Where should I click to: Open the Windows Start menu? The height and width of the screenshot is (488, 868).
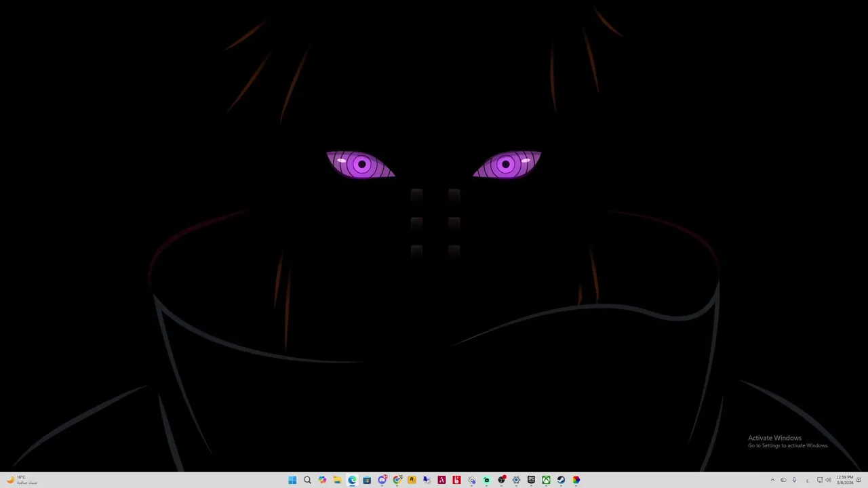click(x=292, y=480)
